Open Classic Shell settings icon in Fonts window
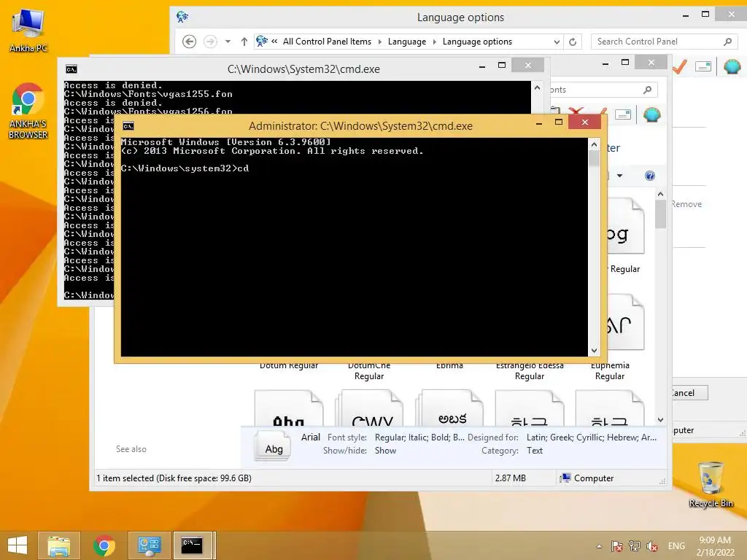Image resolution: width=747 pixels, height=560 pixels. [651, 114]
